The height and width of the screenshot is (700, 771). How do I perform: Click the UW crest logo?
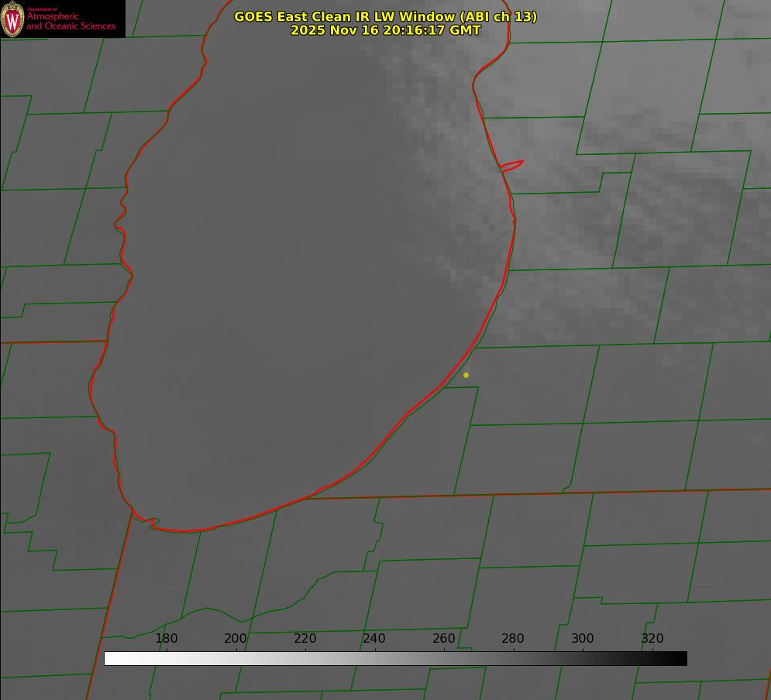[12, 19]
